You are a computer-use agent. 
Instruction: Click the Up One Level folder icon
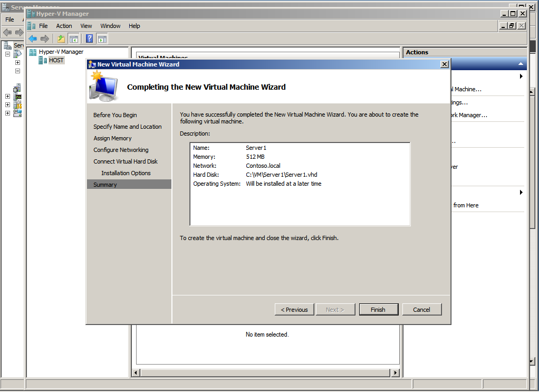61,39
